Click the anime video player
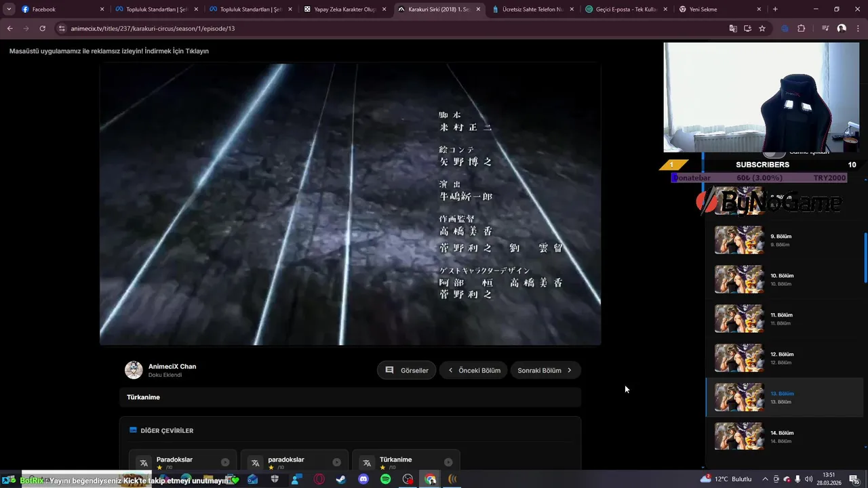 click(x=350, y=204)
